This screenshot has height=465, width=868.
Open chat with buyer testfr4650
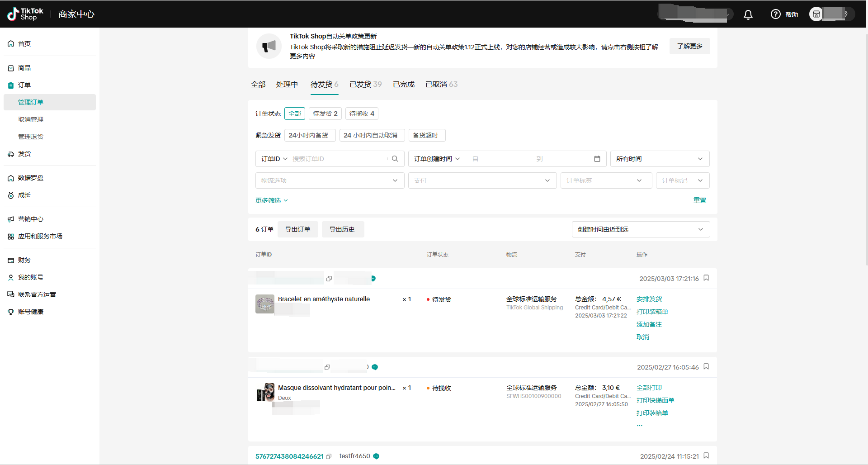[376, 456]
